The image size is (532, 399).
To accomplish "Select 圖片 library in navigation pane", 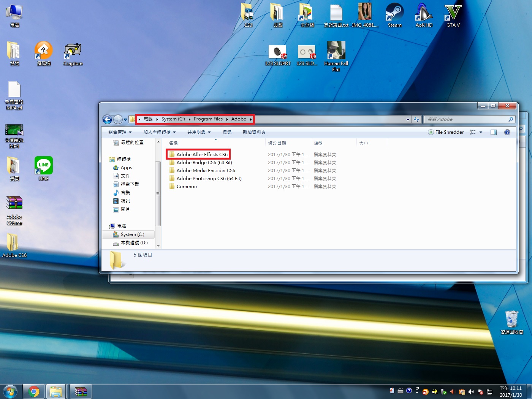I will click(x=122, y=209).
